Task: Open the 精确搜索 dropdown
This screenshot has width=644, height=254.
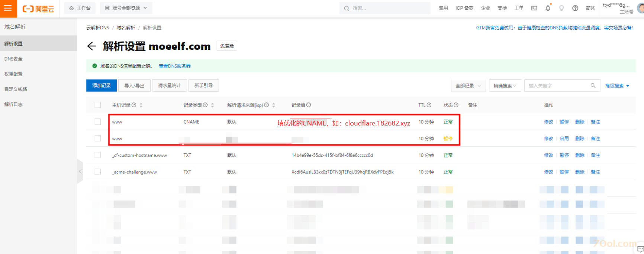Action: click(505, 86)
